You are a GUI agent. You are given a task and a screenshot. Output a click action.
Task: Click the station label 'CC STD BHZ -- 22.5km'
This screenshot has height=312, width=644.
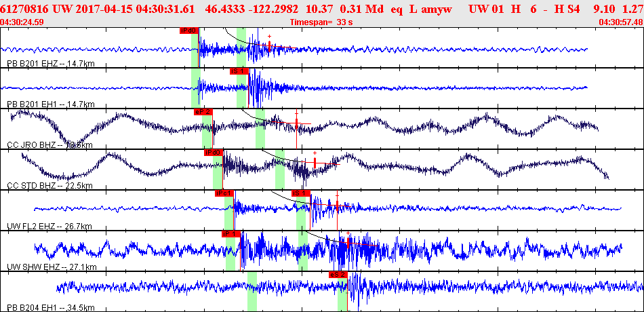[x=49, y=186]
